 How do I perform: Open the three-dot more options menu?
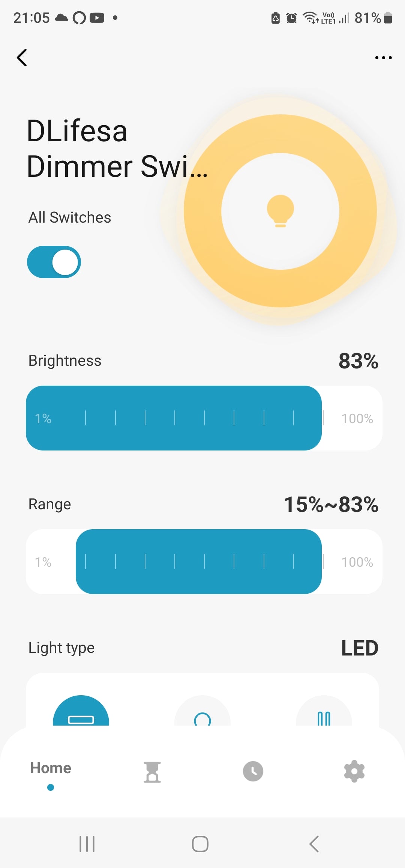[383, 58]
